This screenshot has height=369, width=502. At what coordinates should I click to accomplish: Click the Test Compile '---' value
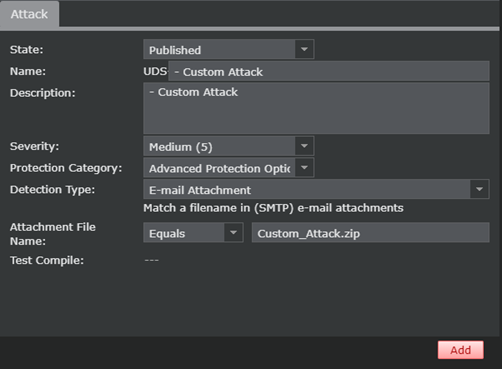(152, 260)
